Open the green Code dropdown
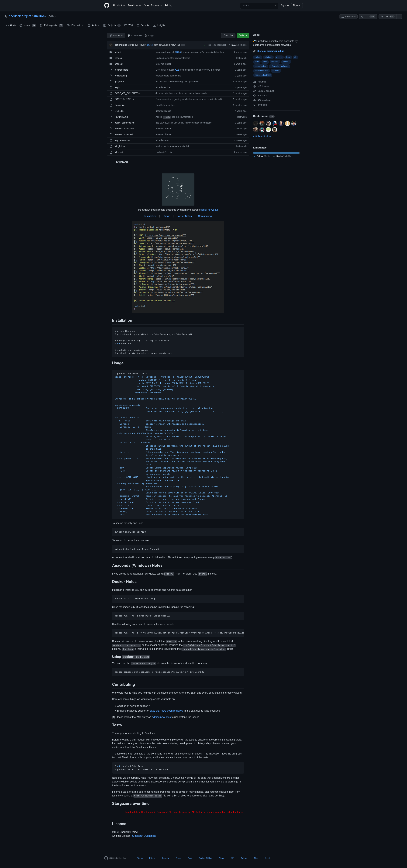Image resolution: width=407 pixels, height=868 pixels. [243, 35]
